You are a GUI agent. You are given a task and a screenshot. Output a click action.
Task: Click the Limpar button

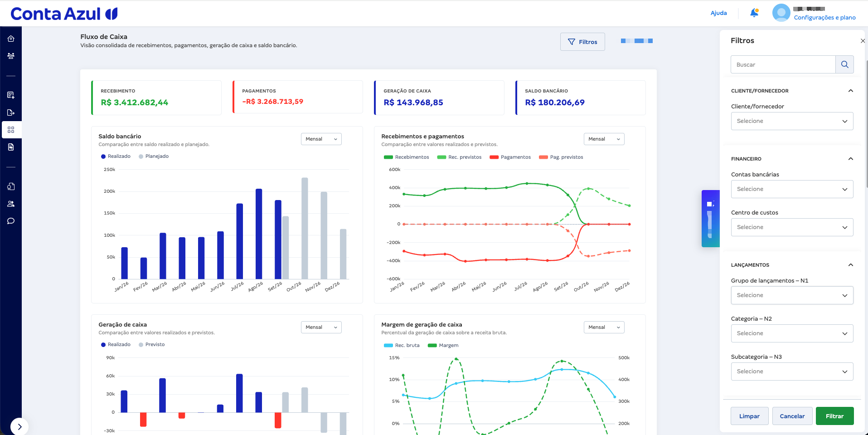pyautogui.click(x=749, y=416)
